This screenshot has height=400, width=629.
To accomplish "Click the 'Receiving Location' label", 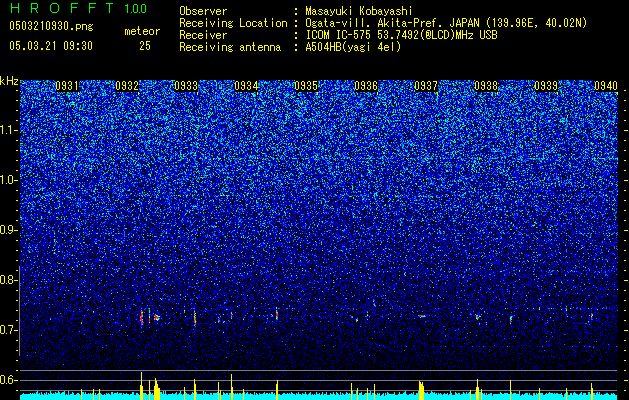I will pos(233,23).
